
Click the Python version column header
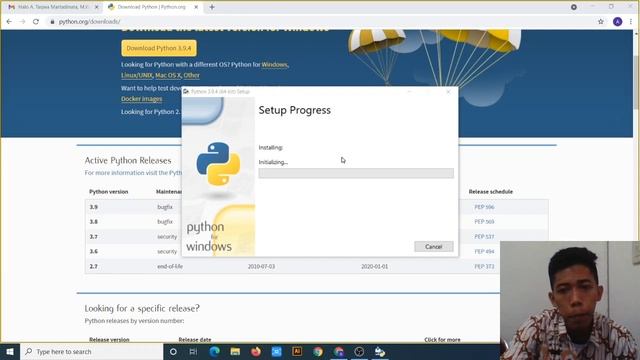(x=109, y=191)
